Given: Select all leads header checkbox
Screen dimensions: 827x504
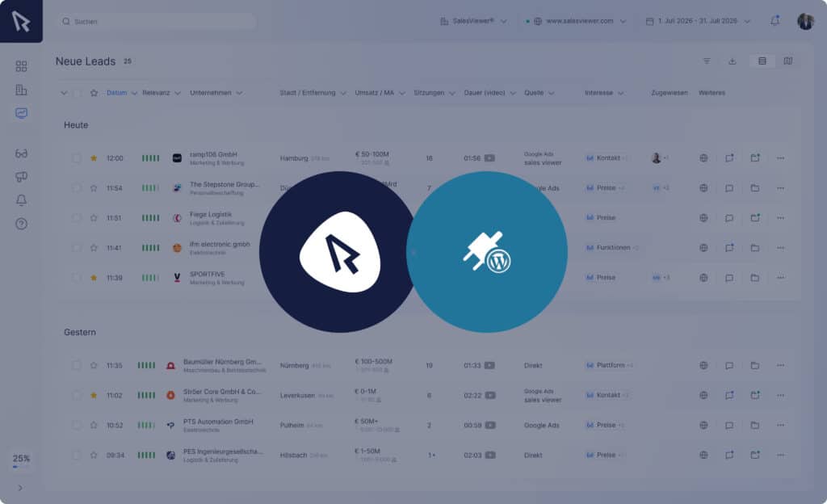Looking at the screenshot, I should [78, 93].
